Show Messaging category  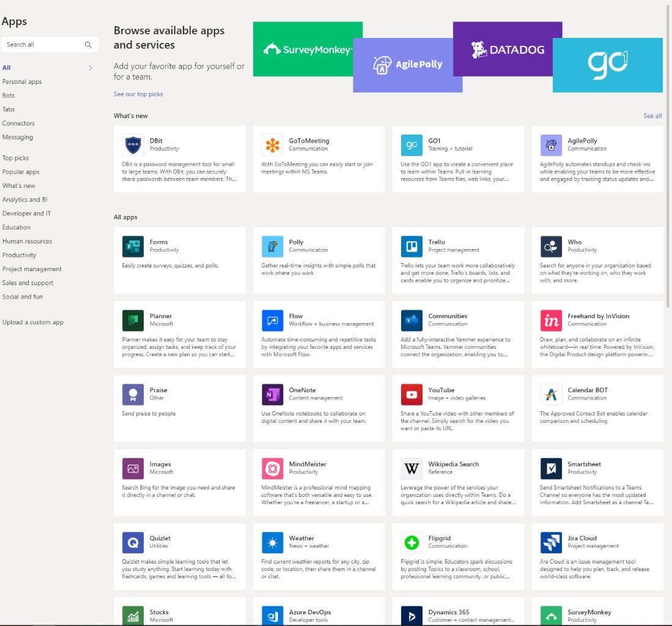(18, 137)
